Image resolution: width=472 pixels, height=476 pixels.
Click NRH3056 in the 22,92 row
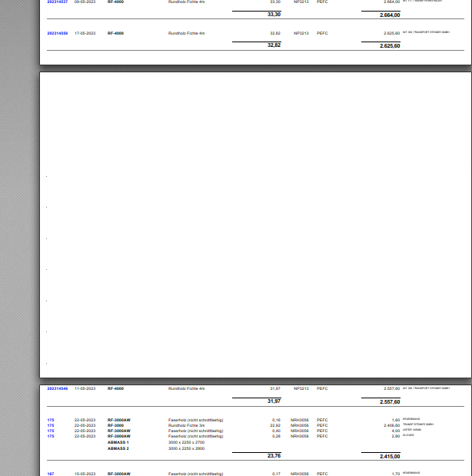coord(300,425)
